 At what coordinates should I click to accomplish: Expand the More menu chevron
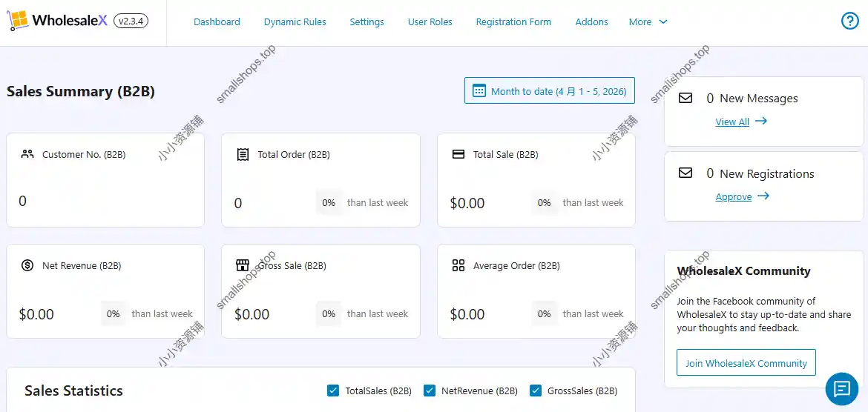(663, 21)
